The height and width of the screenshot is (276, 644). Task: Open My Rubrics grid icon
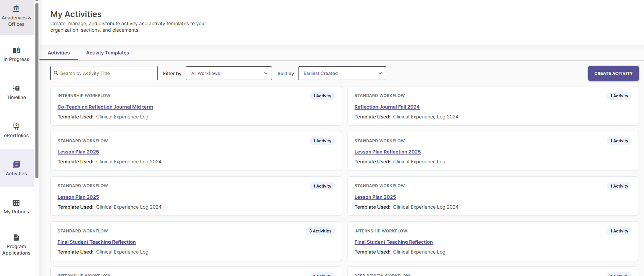click(16, 203)
